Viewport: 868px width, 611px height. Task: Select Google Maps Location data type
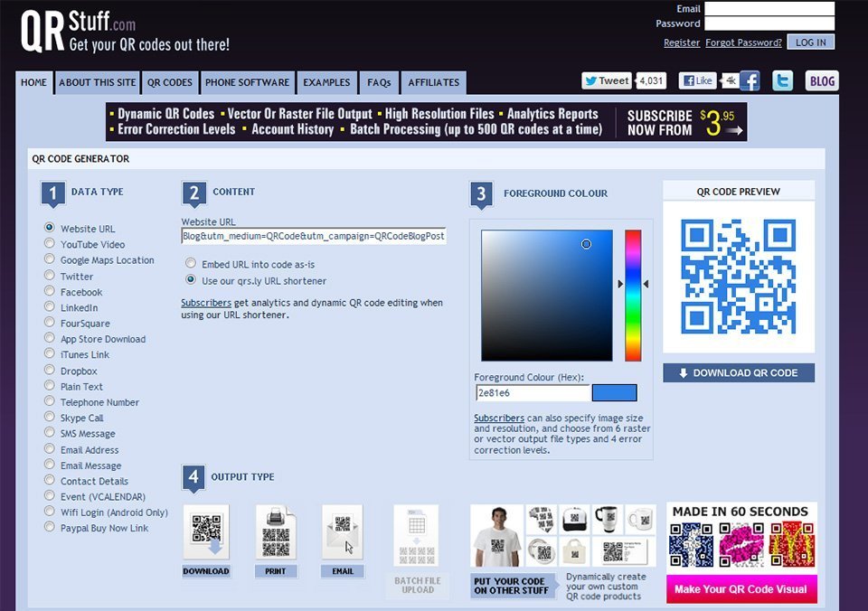point(49,258)
